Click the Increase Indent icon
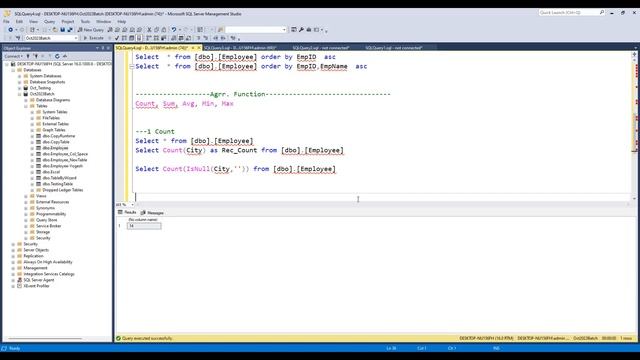 pos(223,38)
